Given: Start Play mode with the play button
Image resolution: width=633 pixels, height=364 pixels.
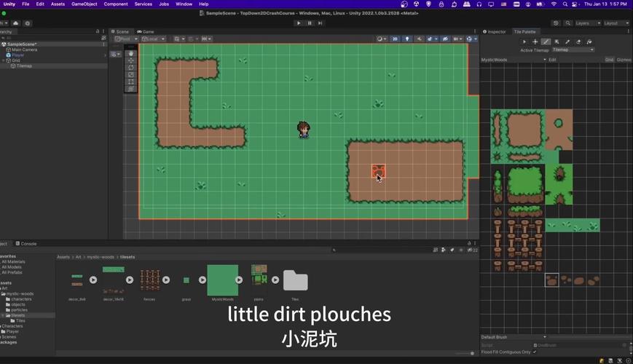Looking at the screenshot, I should pos(299,23).
